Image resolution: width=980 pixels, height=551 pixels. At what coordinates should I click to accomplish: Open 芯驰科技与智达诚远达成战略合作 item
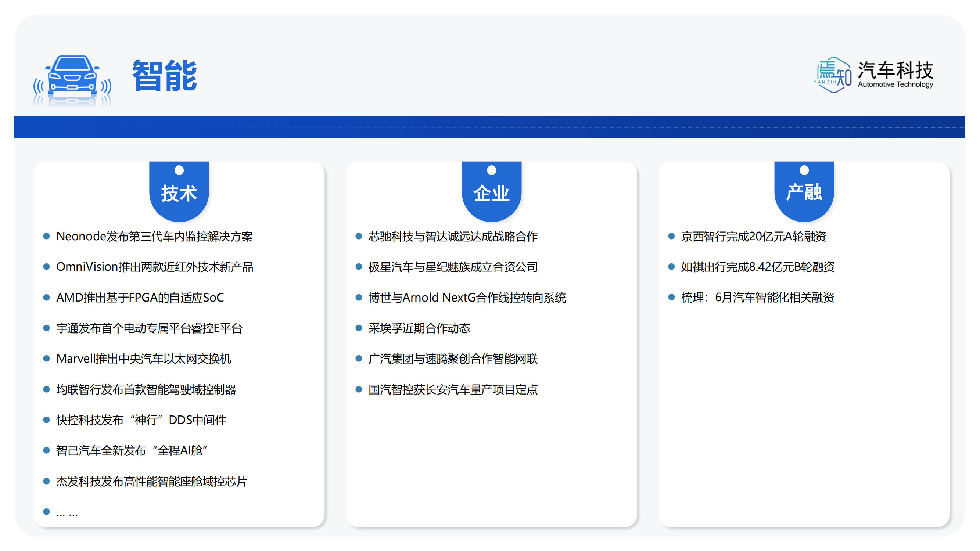click(x=453, y=237)
